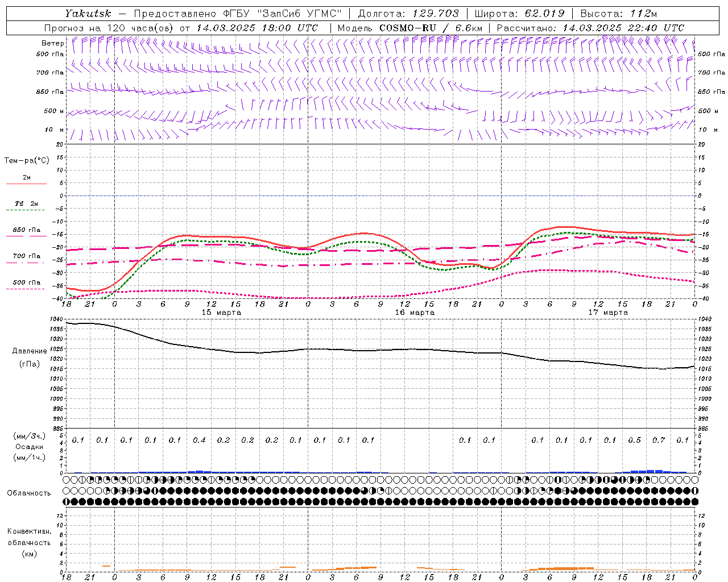Click the 0.7 precipitation value
The height and width of the screenshot is (582, 728).
[659, 440]
